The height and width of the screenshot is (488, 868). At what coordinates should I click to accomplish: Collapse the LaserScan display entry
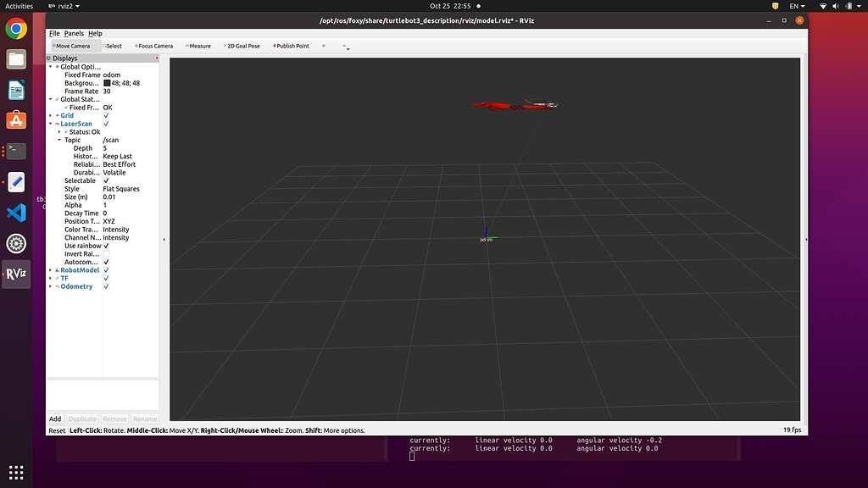coord(50,124)
